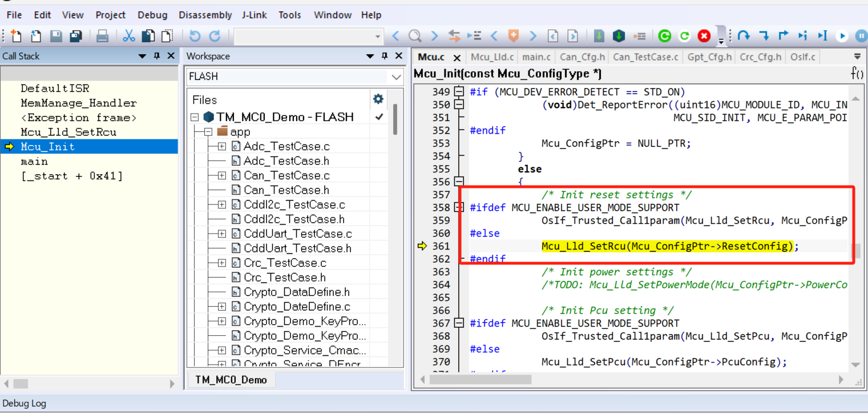Click the Run to Cursor icon
The height and width of the screenshot is (414, 868).
click(822, 36)
